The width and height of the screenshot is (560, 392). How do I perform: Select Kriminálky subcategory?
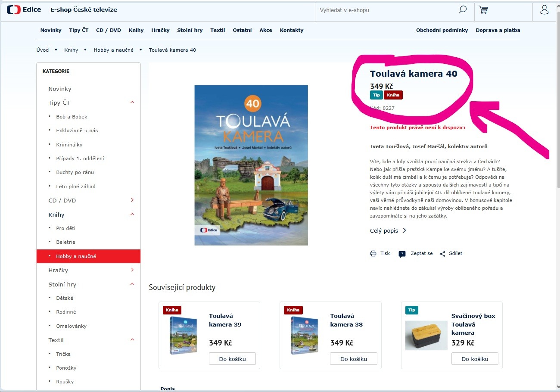[69, 145]
